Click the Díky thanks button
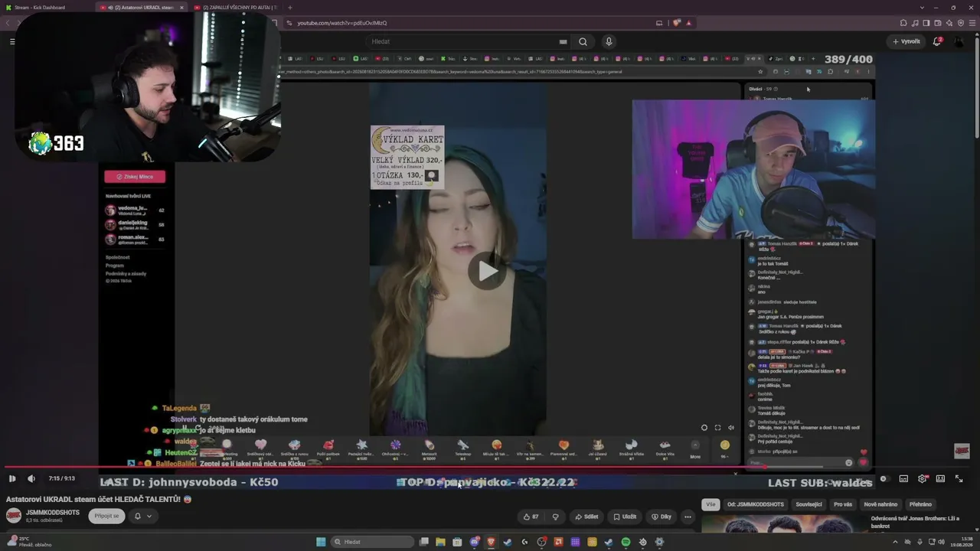Screen dimensions: 980x551 pos(661,517)
